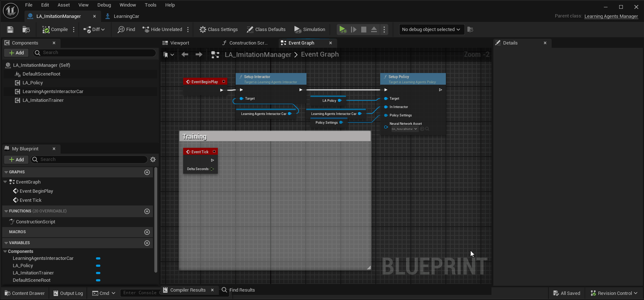Viewport: 644px width, 300px height.
Task: Collapse the VARIABLES section
Action: point(6,243)
